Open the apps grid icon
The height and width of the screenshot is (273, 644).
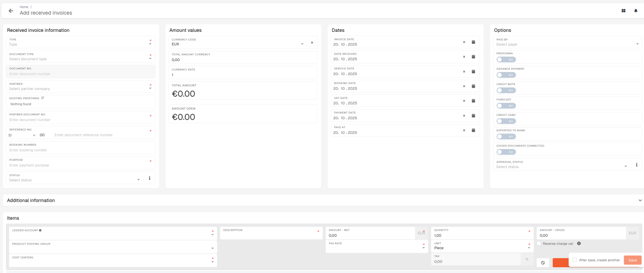[623, 11]
